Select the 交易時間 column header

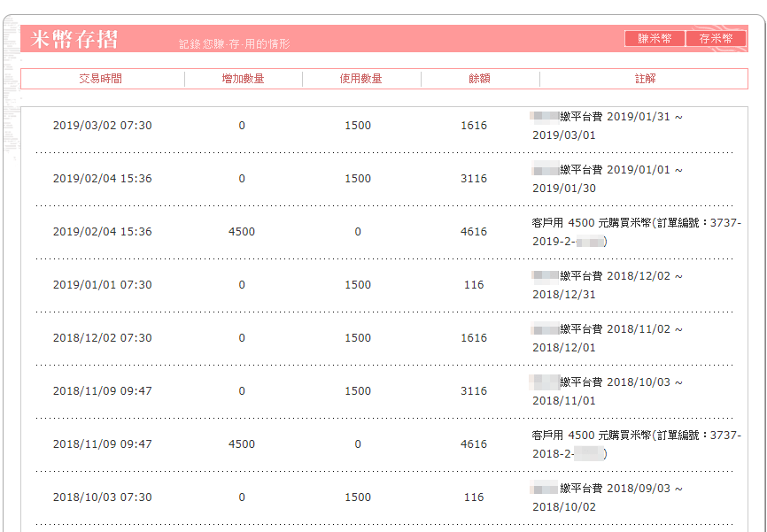click(x=101, y=79)
